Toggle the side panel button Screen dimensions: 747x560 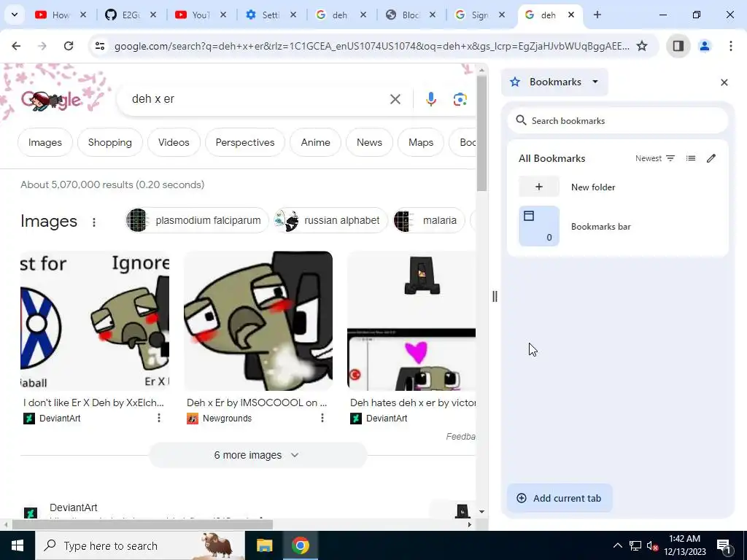(x=678, y=46)
